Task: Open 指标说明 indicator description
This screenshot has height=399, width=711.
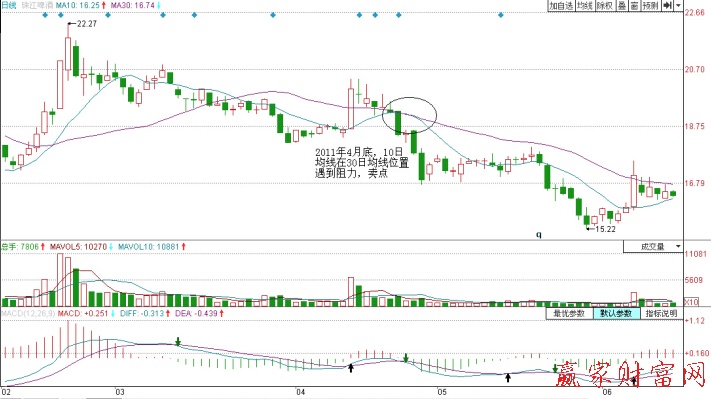Action: coord(662,313)
